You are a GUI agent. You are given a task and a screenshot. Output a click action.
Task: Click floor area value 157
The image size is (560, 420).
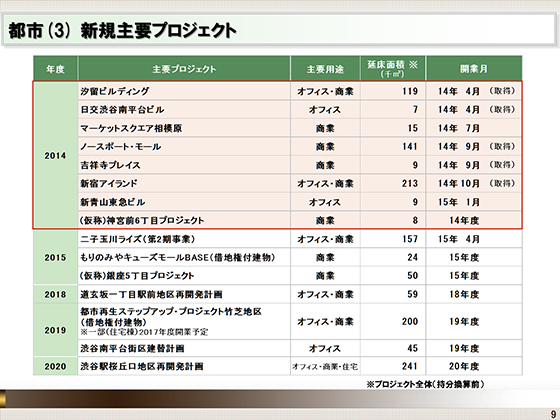410,239
